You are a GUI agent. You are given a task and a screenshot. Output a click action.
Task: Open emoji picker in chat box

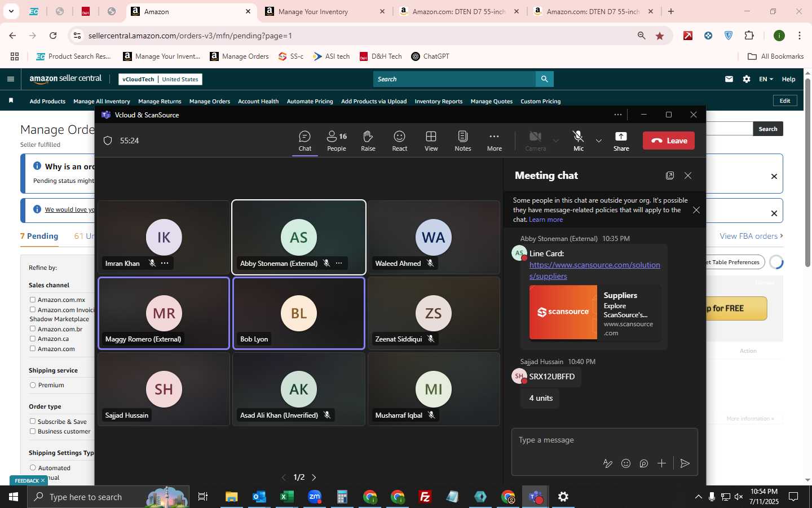[626, 463]
